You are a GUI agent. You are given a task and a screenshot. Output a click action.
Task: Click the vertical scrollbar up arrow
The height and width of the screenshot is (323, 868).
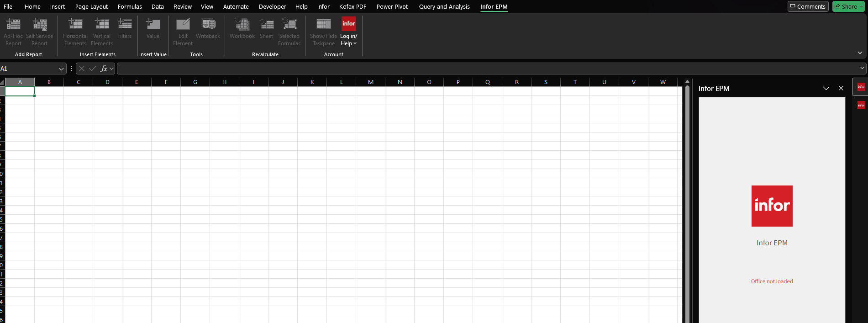pyautogui.click(x=687, y=82)
